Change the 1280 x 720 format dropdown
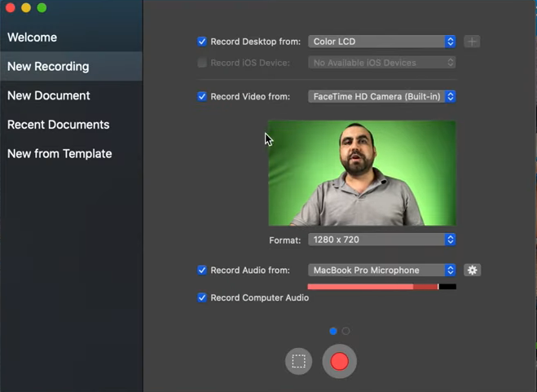The height and width of the screenshot is (392, 537). click(382, 240)
